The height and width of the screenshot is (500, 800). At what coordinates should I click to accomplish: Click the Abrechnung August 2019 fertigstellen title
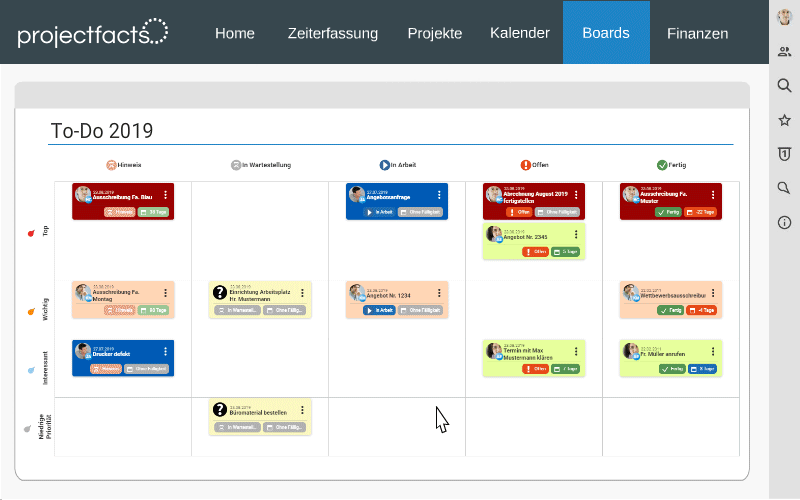535,197
